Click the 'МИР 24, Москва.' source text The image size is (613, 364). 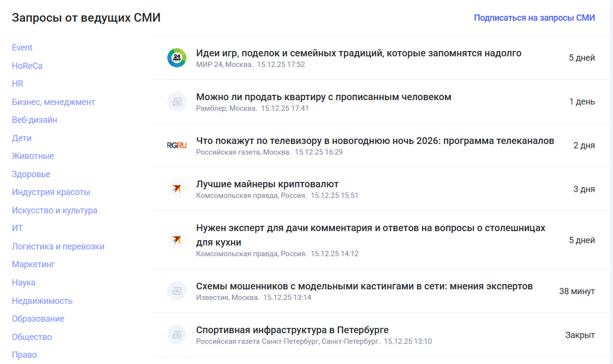click(x=225, y=65)
